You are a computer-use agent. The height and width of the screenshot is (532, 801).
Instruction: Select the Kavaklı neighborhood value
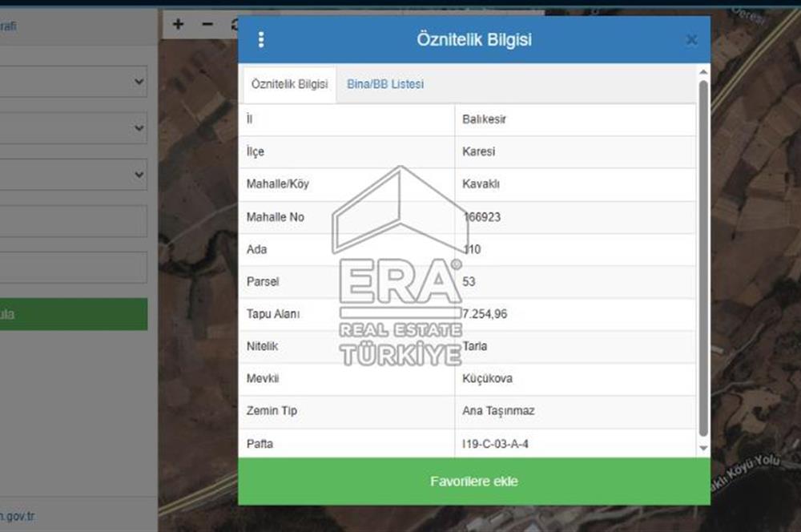point(481,184)
